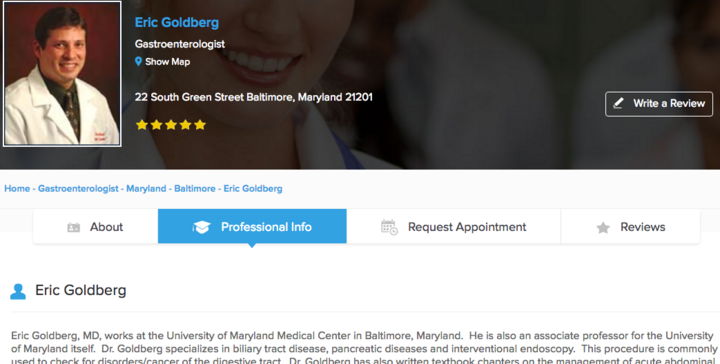Image resolution: width=720 pixels, height=364 pixels.
Task: Click the Write a Review button
Action: 659,104
